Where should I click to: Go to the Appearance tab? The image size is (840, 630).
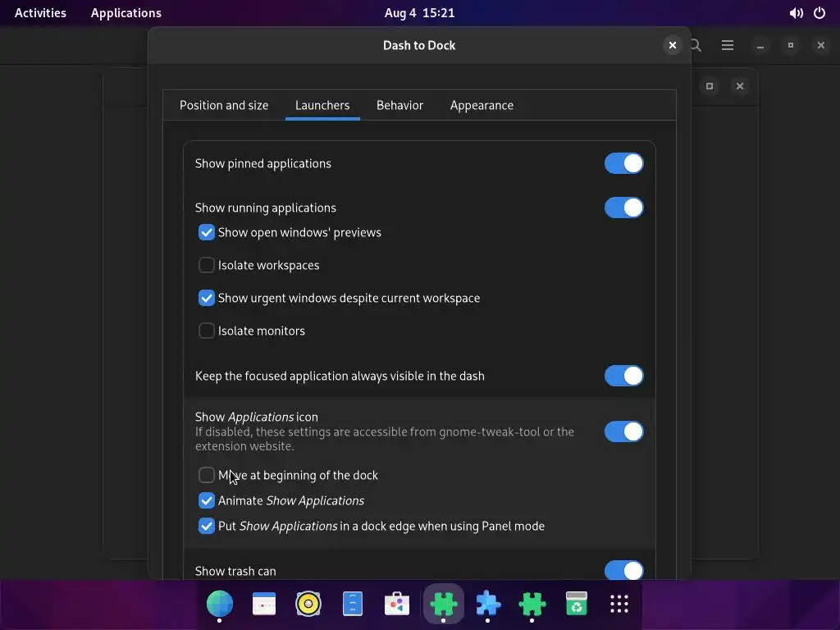(482, 106)
